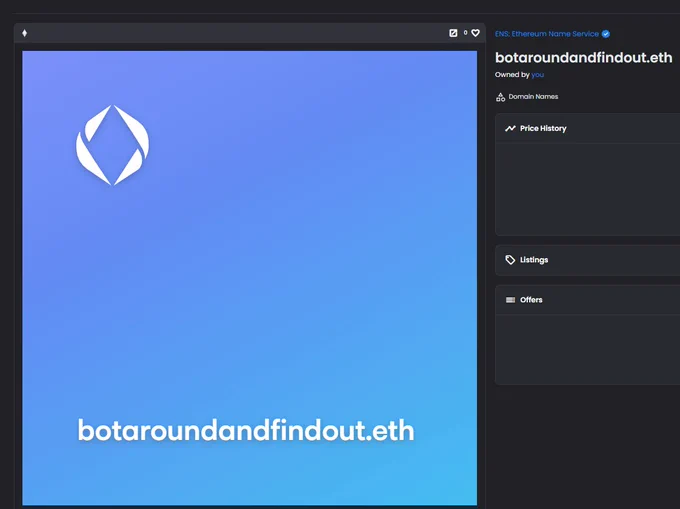
Task: Click the white ENS logo in the image
Action: click(113, 145)
